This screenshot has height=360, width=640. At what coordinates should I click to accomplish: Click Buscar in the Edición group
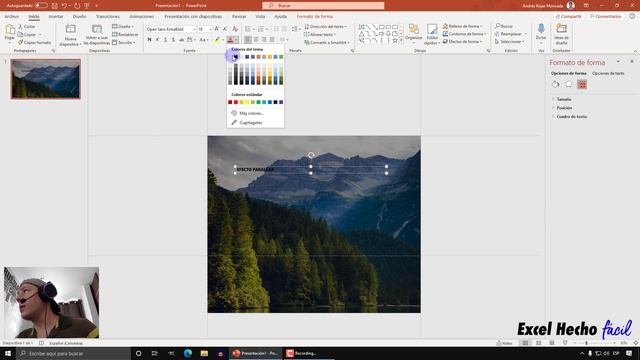coord(504,26)
